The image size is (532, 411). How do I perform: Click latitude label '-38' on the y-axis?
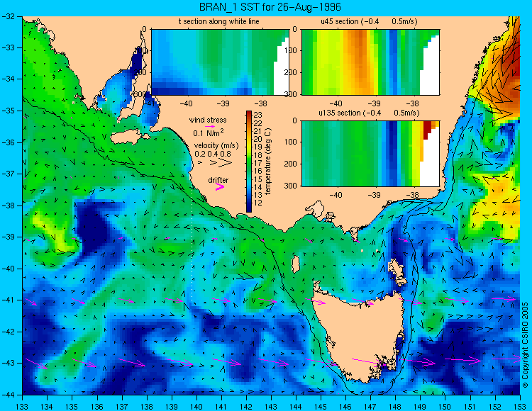[9, 205]
